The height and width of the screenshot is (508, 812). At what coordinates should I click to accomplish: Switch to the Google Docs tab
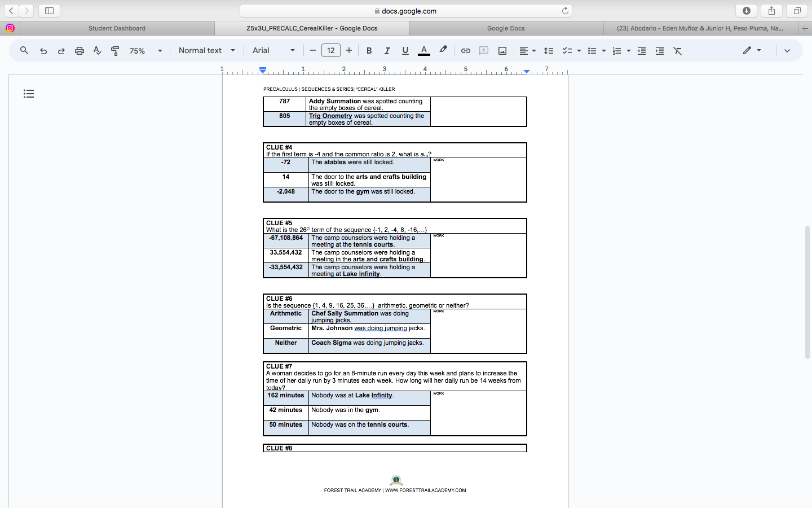(506, 28)
